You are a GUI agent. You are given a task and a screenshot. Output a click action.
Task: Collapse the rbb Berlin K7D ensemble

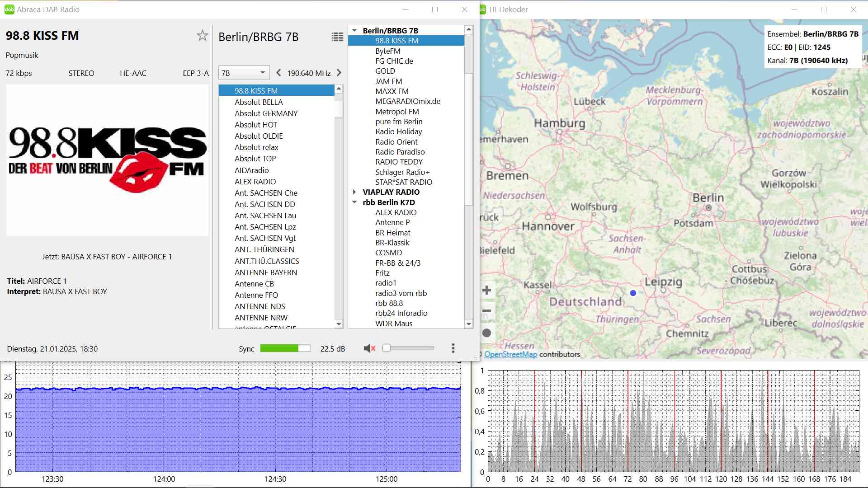355,202
